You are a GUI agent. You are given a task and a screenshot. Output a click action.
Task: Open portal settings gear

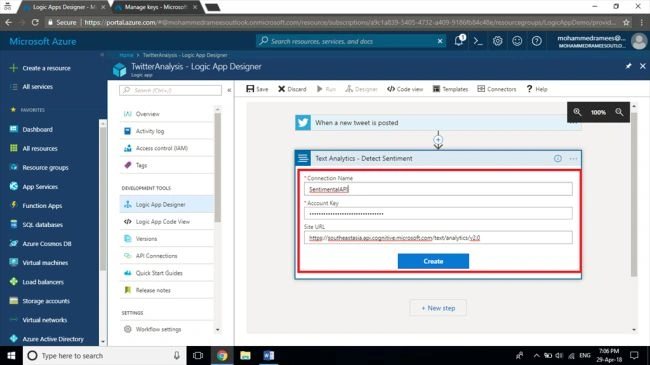click(x=497, y=41)
